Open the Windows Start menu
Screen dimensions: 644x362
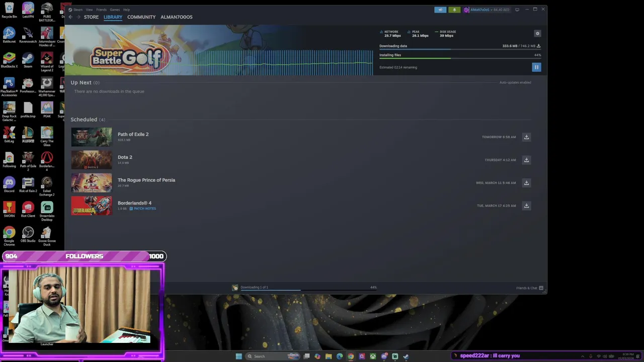point(238,356)
